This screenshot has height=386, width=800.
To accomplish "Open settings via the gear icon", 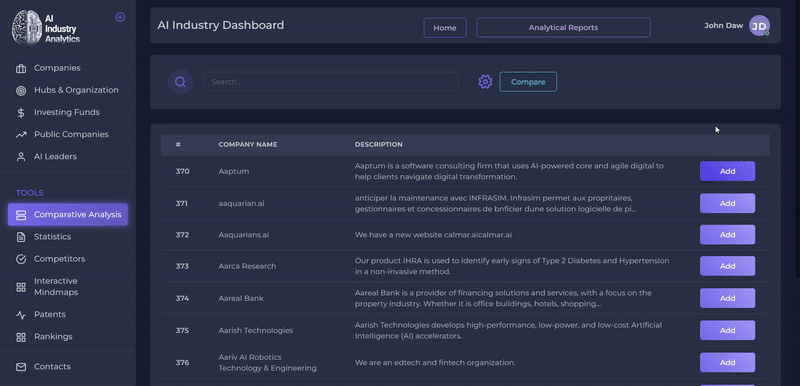I will 485,82.
